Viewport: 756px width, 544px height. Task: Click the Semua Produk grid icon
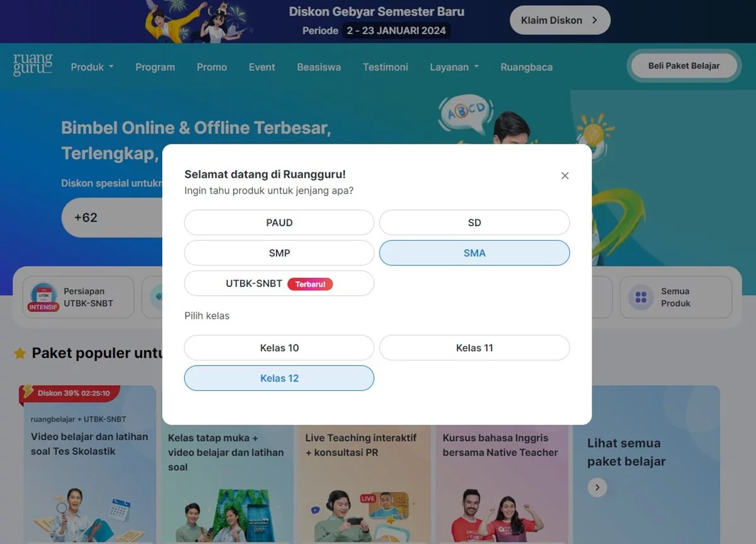point(641,298)
